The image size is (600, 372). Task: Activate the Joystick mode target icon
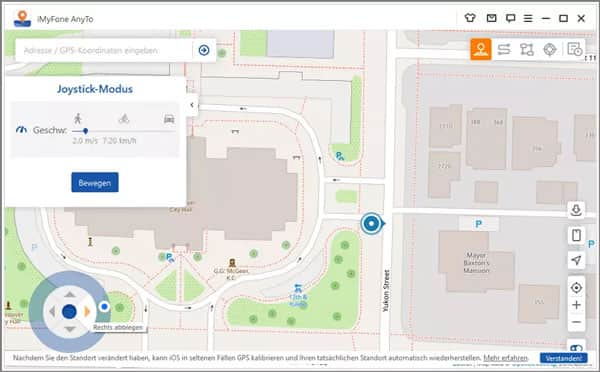tap(550, 49)
